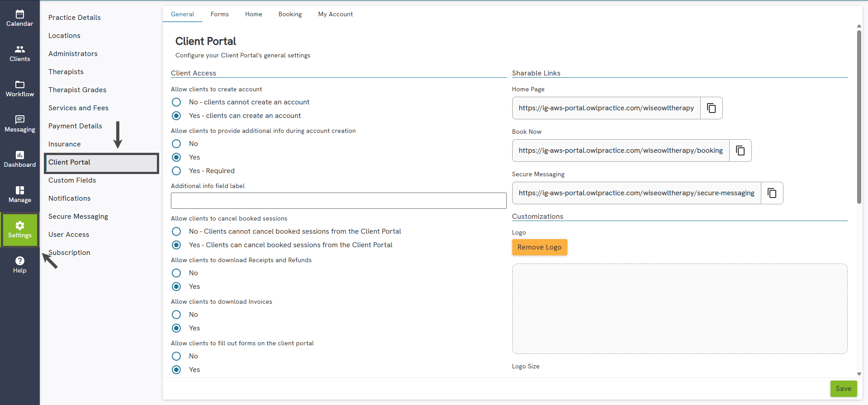
Task: Open the Help question mark icon
Action: click(19, 265)
